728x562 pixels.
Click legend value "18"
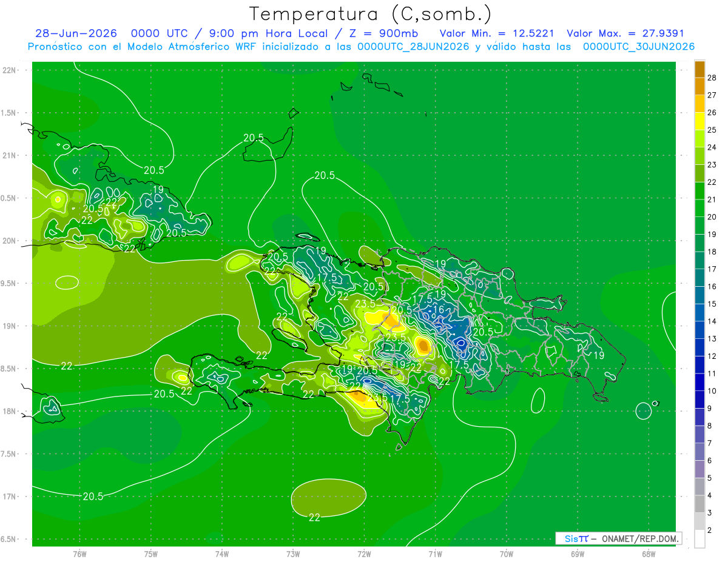coord(712,252)
